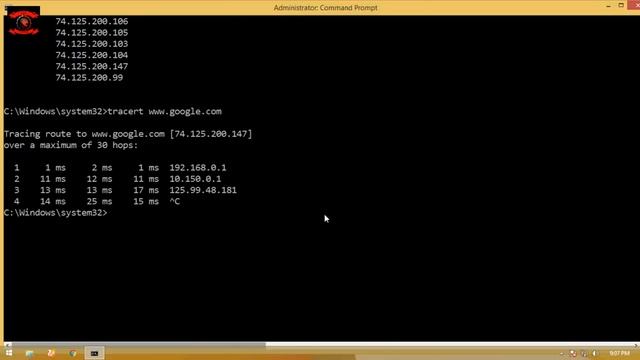This screenshot has width=640, height=360.
Task: Click hop 3 address 125.99.48.181
Action: (203, 190)
